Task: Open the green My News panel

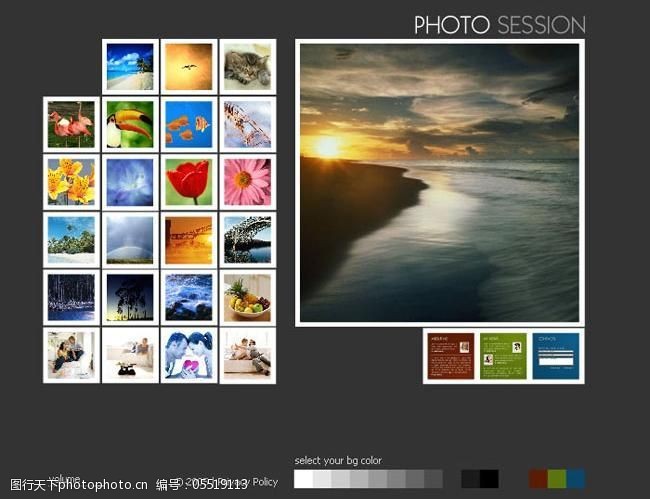Action: point(503,356)
